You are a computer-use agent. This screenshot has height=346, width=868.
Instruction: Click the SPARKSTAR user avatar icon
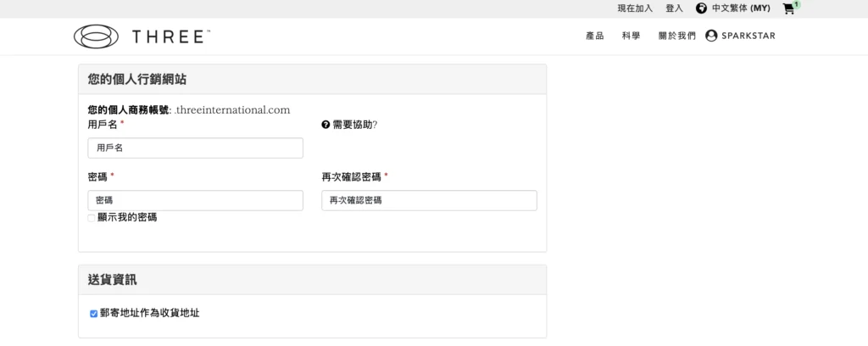711,36
